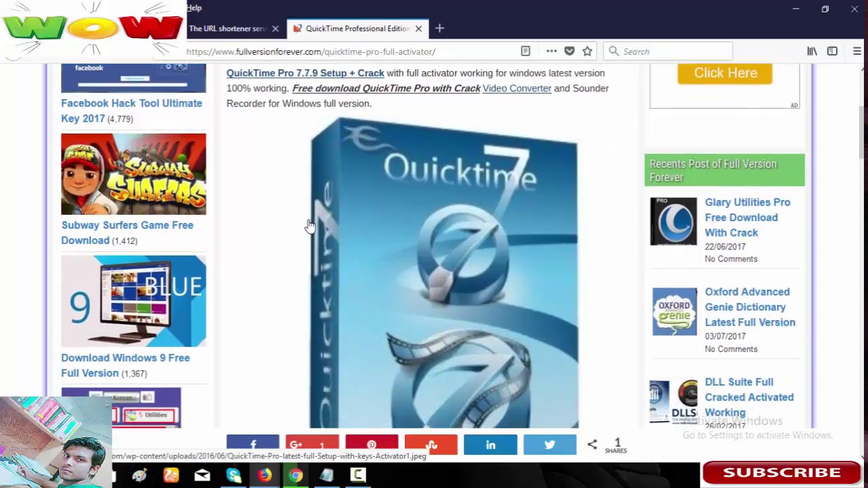Switch to The URL shortener tab
Viewport: 868px width, 488px height.
coord(226,28)
